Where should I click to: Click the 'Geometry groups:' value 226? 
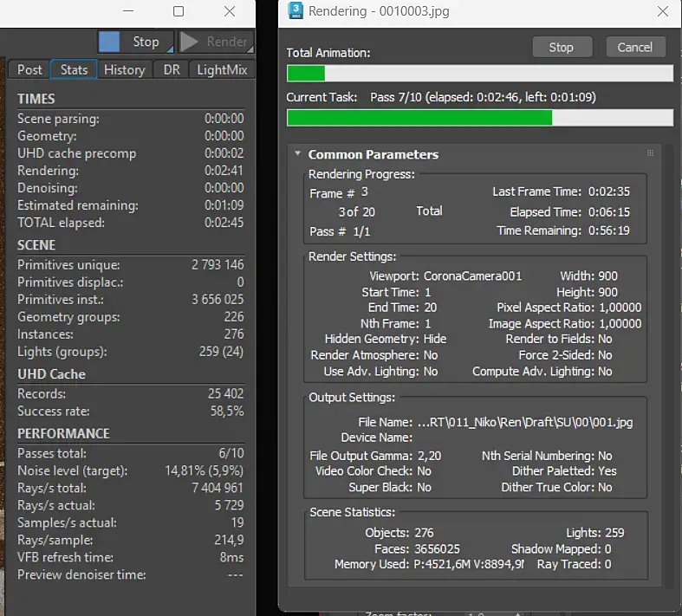[234, 317]
